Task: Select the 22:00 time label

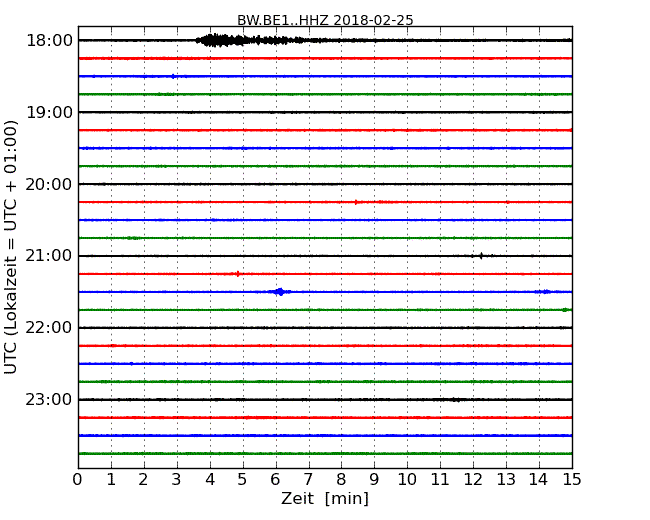Action: pyautogui.click(x=49, y=328)
